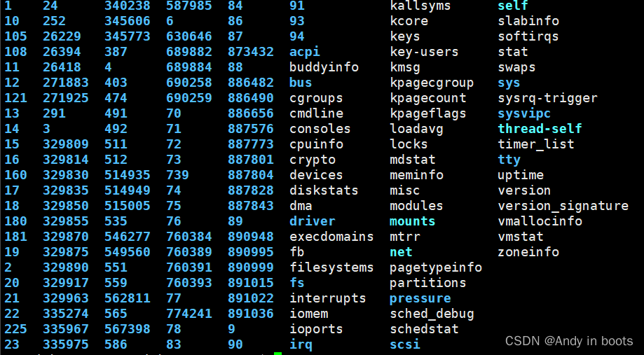Click the cpuinfo file name
The height and width of the screenshot is (355, 644).
point(316,144)
